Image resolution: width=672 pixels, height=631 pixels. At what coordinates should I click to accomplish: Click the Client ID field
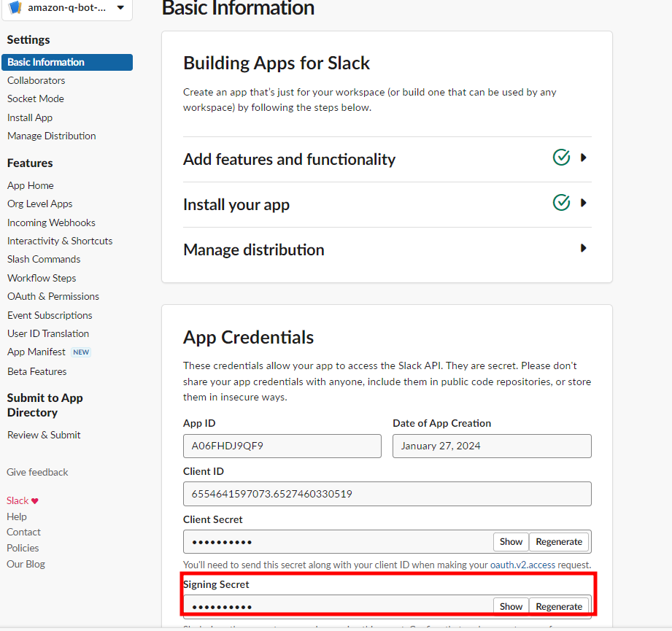387,494
